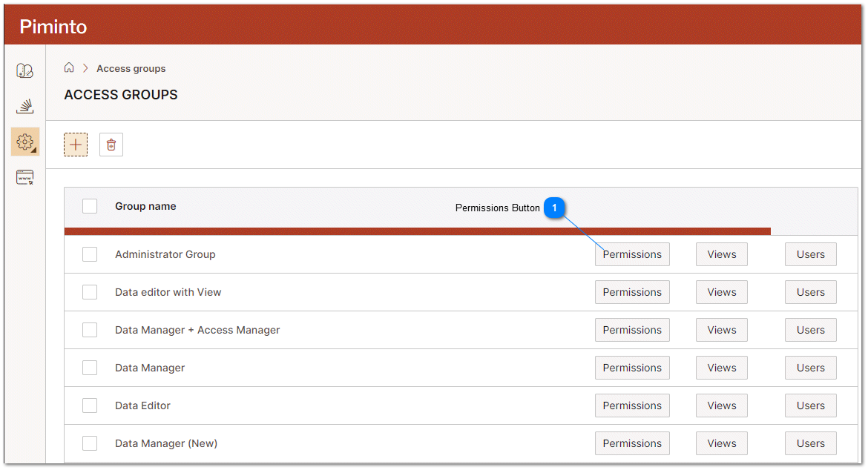Check the Administrator Group checkbox
868x470 pixels.
pyautogui.click(x=90, y=254)
